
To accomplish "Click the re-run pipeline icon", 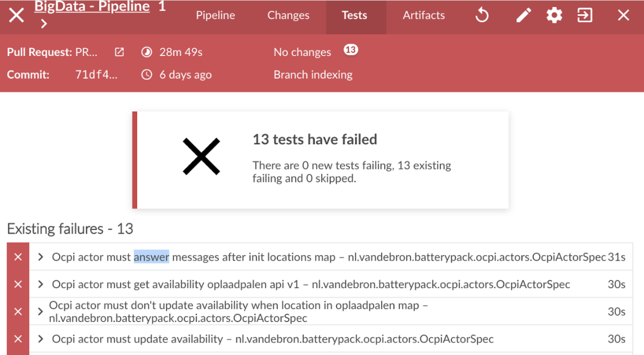I will [x=482, y=16].
